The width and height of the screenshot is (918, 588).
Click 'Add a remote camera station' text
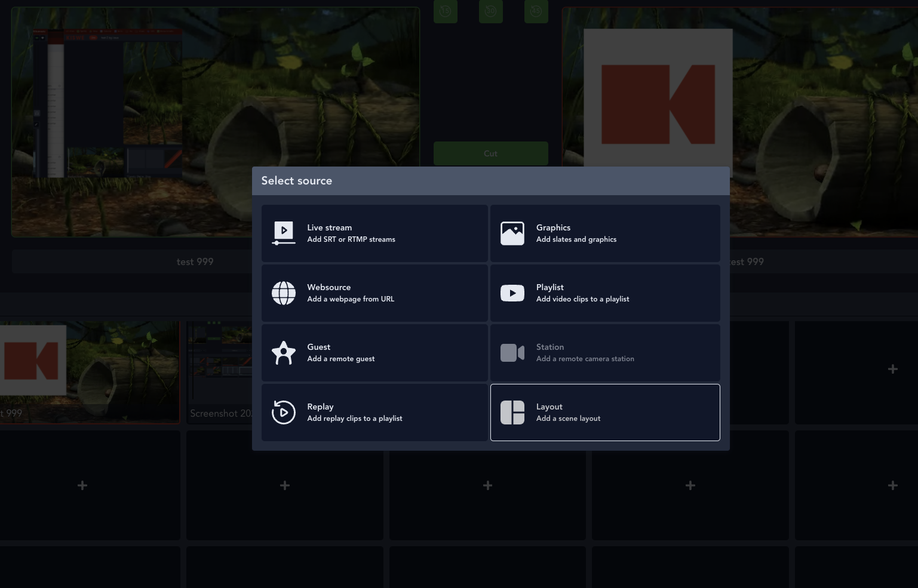tap(585, 359)
